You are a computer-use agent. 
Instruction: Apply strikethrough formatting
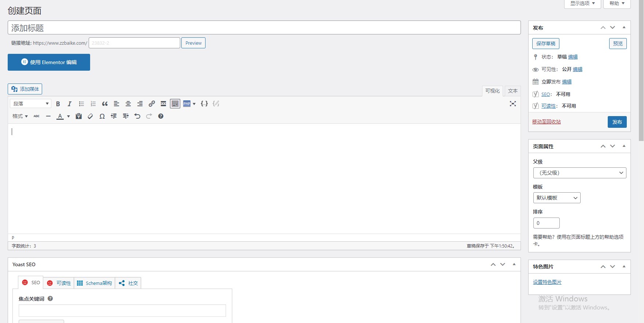tap(37, 116)
